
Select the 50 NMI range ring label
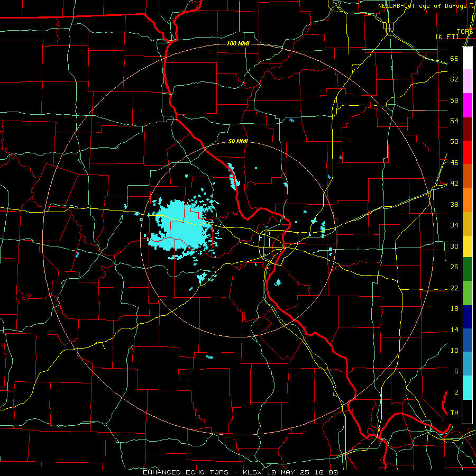click(238, 141)
